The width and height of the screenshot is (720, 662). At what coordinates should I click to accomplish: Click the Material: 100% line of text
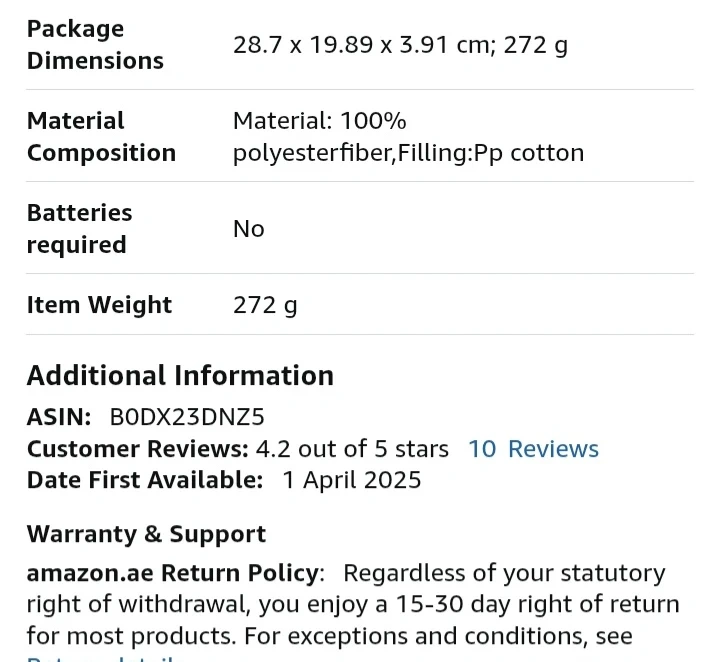(320, 121)
